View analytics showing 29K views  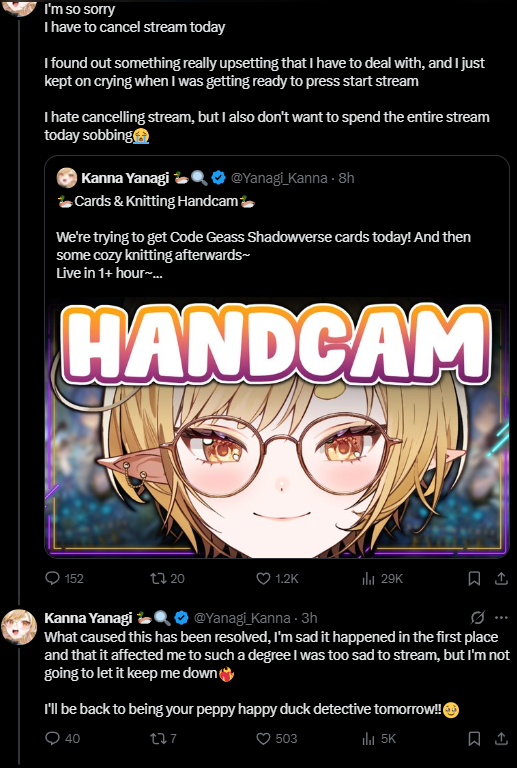coord(382,578)
